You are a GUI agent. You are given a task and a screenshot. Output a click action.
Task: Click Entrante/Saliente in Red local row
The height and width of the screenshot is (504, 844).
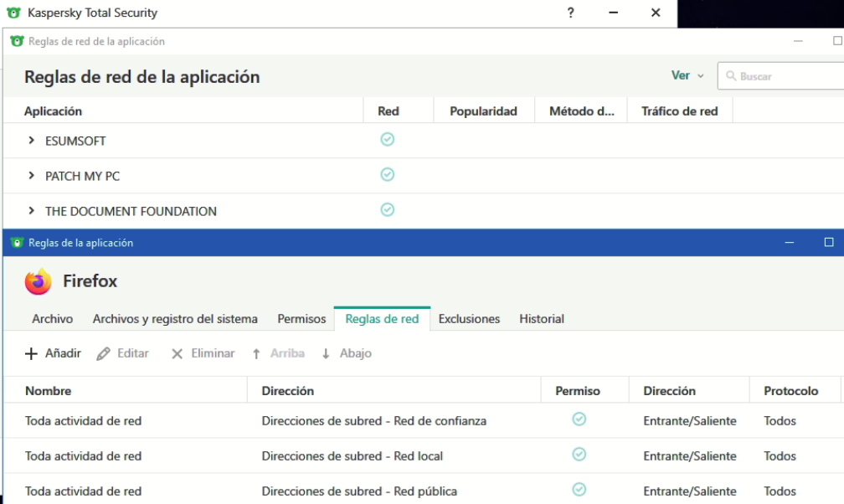click(690, 455)
